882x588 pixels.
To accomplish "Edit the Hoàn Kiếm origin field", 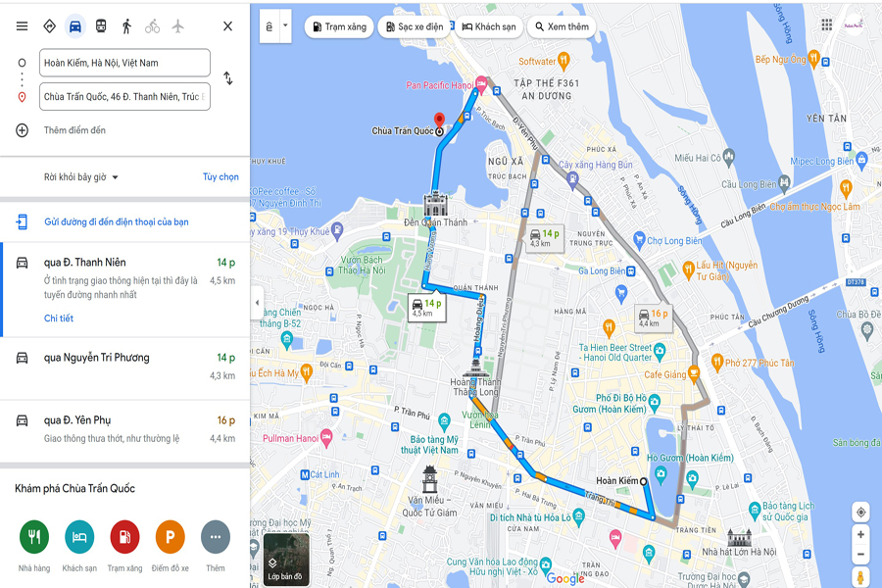I will tap(124, 63).
